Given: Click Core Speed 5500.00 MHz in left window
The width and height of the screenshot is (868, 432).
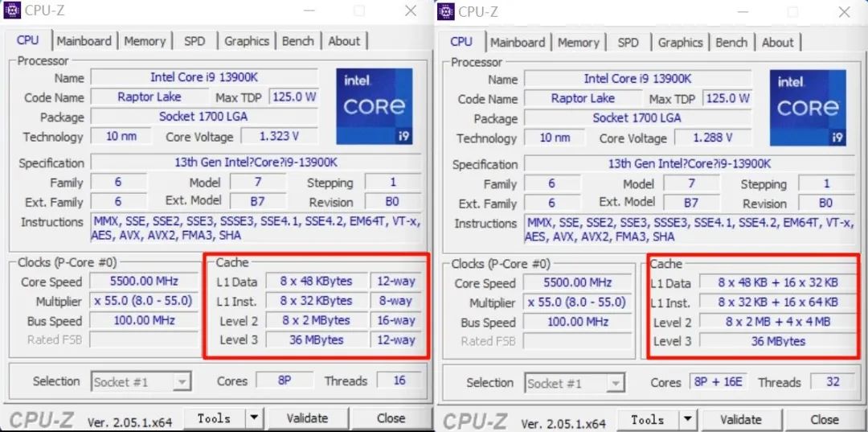Looking at the screenshot, I should (143, 282).
